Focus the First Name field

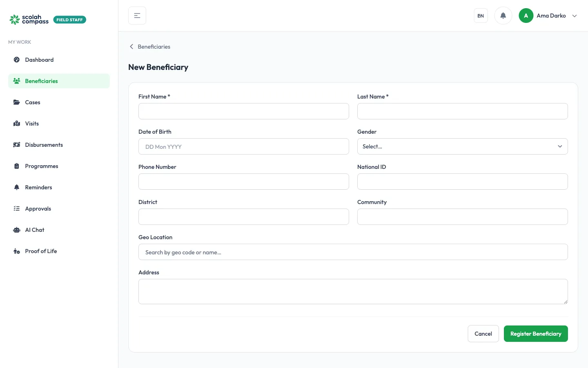(243, 111)
